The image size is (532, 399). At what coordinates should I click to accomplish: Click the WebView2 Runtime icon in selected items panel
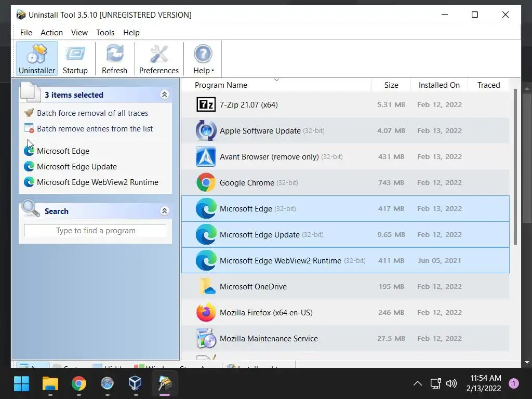pos(29,182)
